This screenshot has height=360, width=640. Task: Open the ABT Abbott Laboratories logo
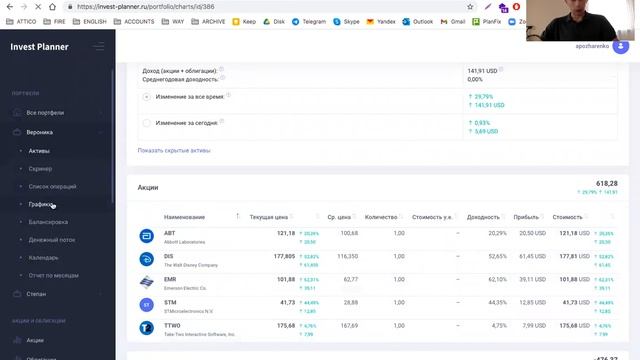click(147, 236)
